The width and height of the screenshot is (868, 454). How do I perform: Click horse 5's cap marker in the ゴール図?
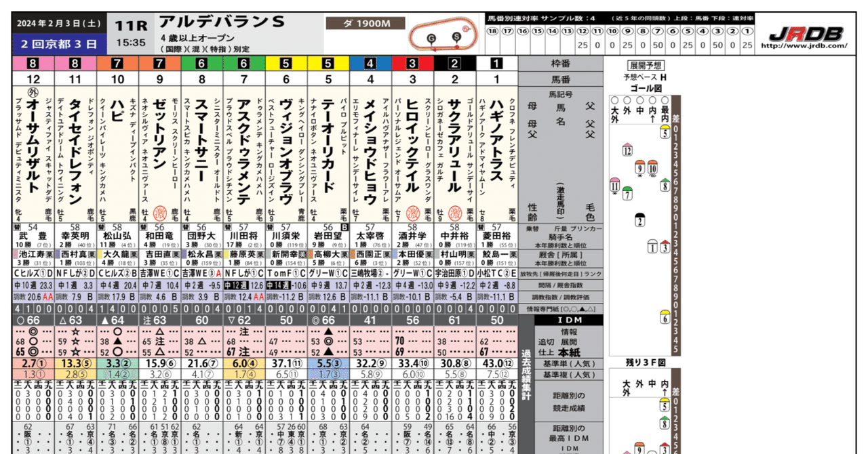coord(665,134)
